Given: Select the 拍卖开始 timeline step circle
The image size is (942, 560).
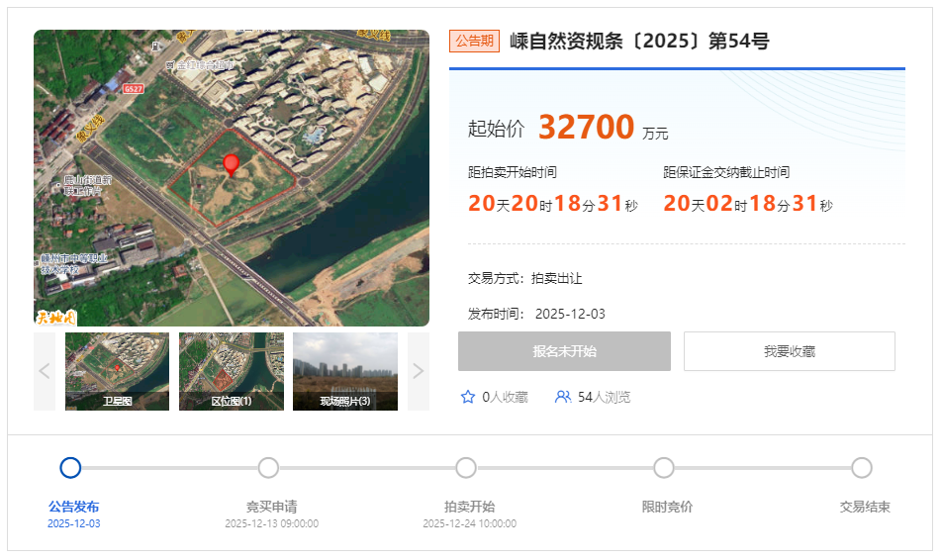Looking at the screenshot, I should (466, 467).
